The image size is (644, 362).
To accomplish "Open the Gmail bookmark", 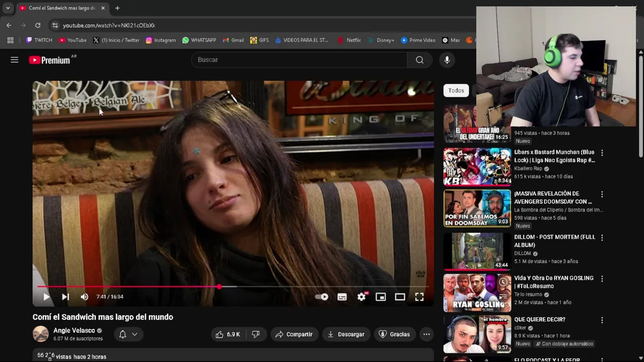I will point(233,40).
